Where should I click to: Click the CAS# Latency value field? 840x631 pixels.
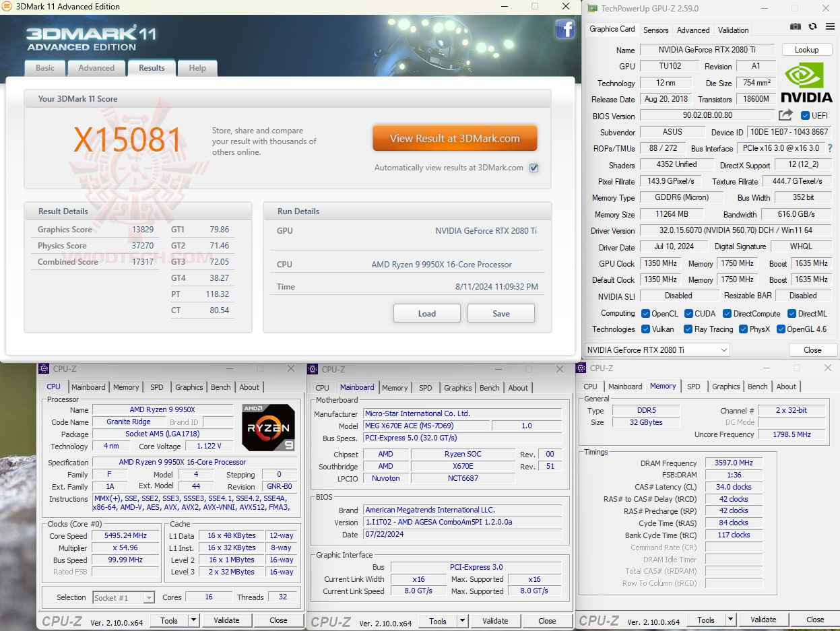pyautogui.click(x=734, y=487)
